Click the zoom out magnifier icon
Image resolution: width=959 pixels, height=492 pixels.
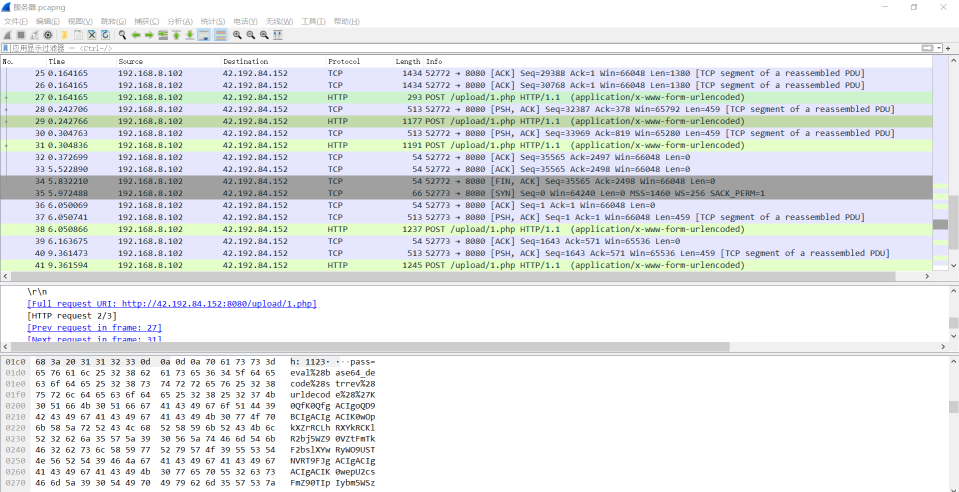coord(251,35)
